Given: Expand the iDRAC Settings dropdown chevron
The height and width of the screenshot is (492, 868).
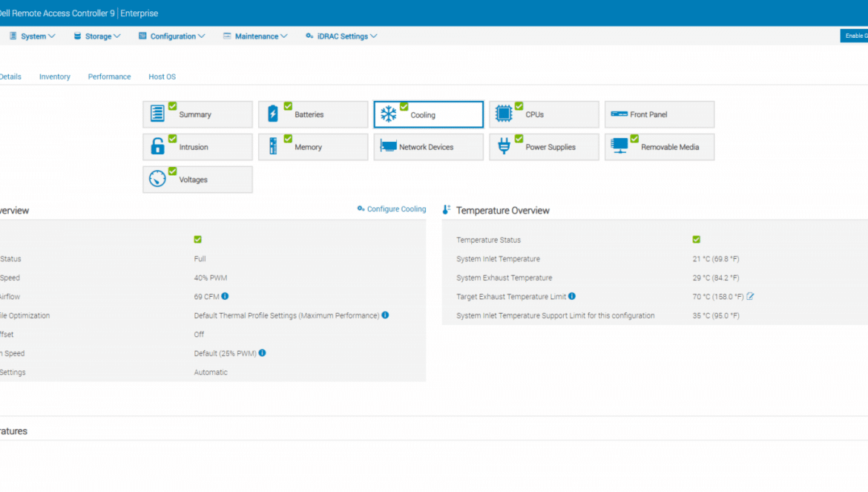Looking at the screenshot, I should click(x=374, y=36).
